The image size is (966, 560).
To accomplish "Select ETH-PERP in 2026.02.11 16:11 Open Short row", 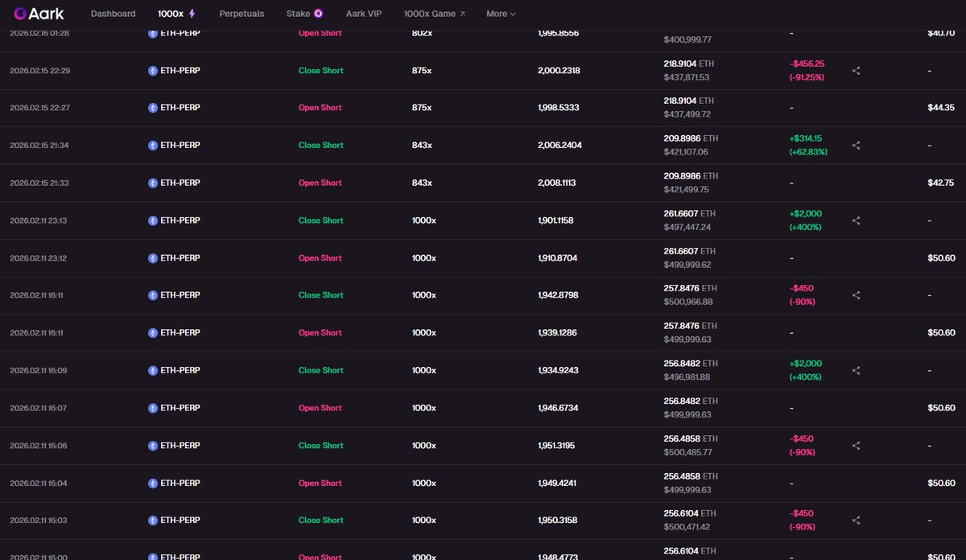I will (x=180, y=333).
